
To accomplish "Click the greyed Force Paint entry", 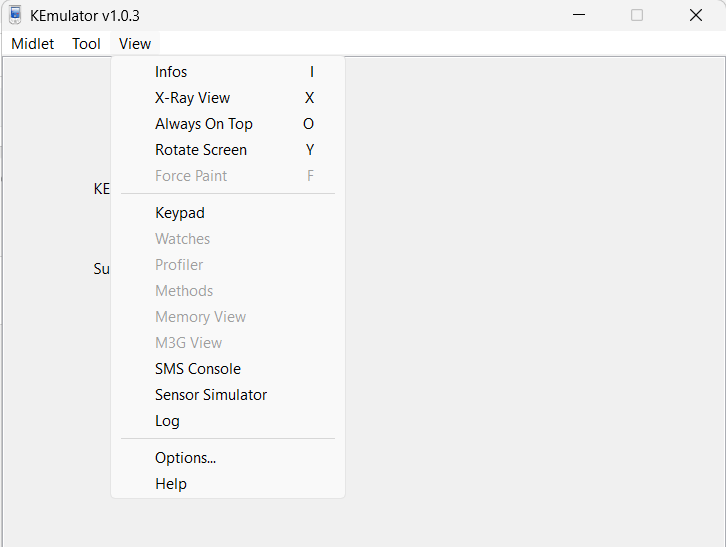I will pos(191,176).
